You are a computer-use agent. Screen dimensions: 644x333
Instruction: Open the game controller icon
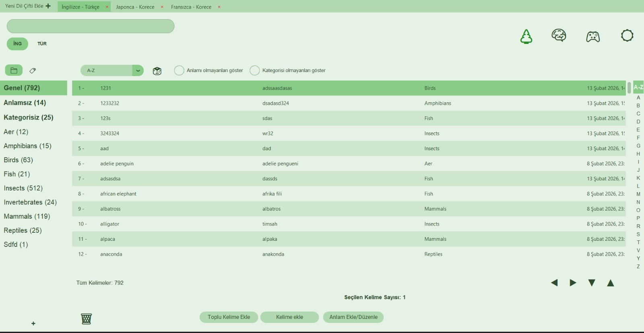[x=592, y=37]
